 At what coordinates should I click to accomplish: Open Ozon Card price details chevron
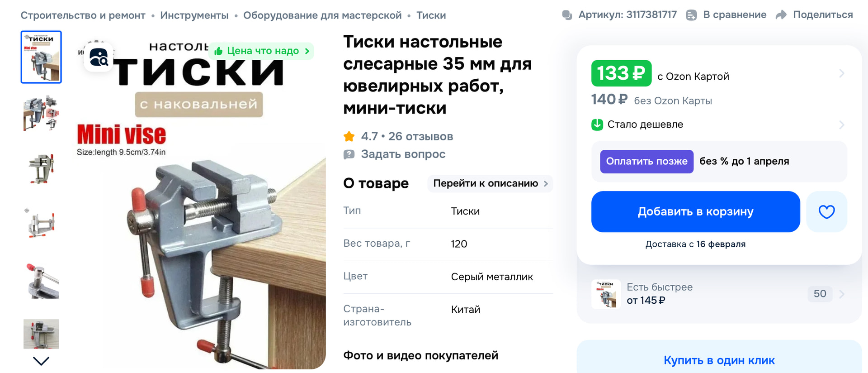coord(841,73)
